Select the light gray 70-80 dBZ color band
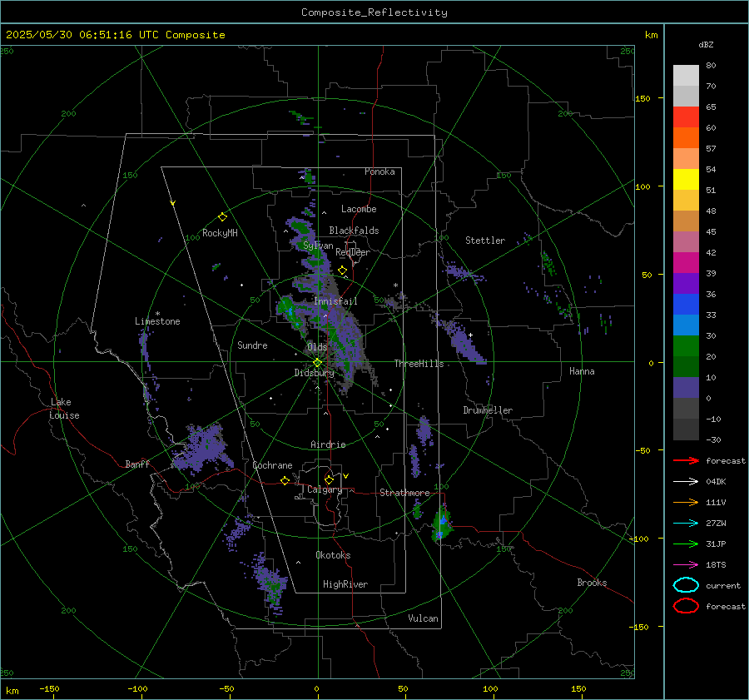The image size is (749, 700). 686,76
